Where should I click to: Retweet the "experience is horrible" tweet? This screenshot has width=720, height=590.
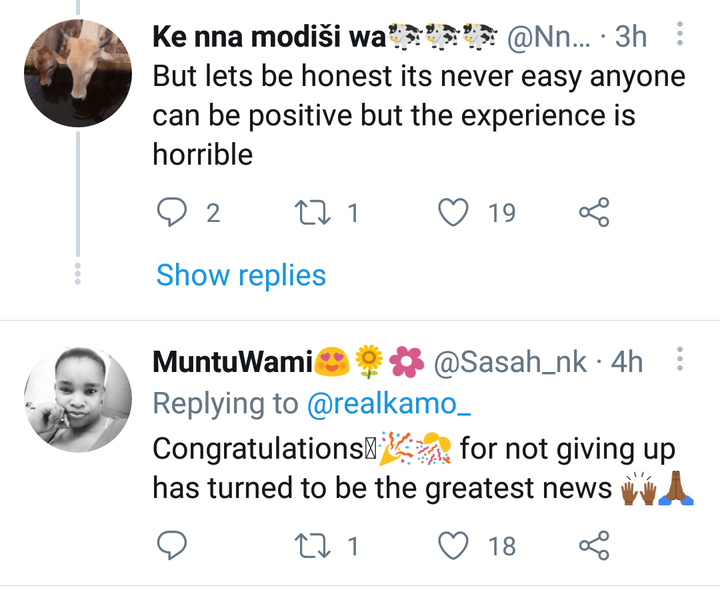[312, 213]
